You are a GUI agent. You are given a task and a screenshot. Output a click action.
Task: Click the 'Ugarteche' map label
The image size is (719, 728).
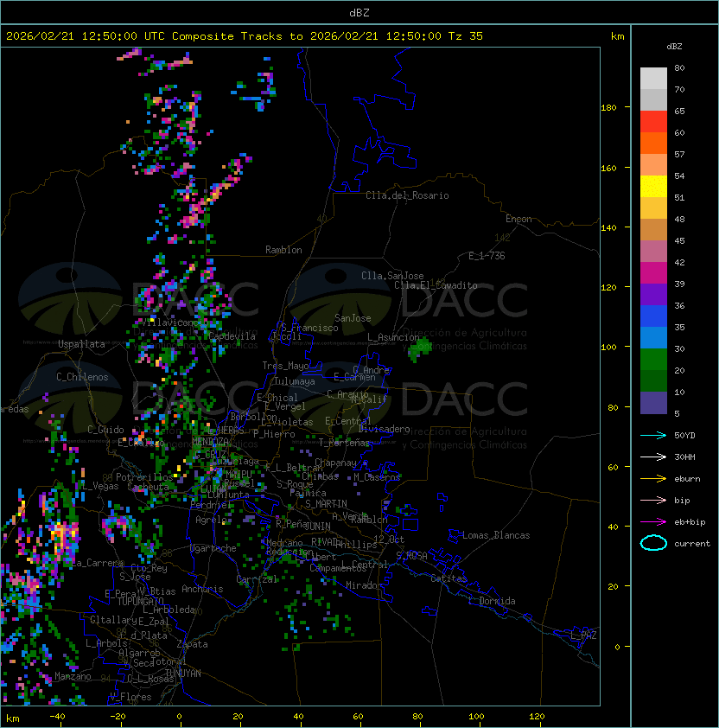pyautogui.click(x=213, y=548)
